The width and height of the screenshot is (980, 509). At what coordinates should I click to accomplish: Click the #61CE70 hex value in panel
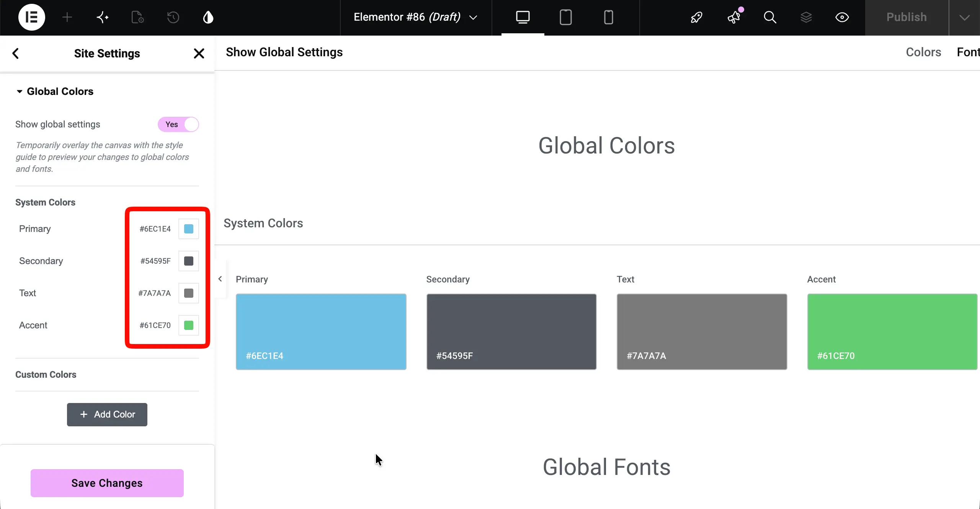[x=155, y=325]
